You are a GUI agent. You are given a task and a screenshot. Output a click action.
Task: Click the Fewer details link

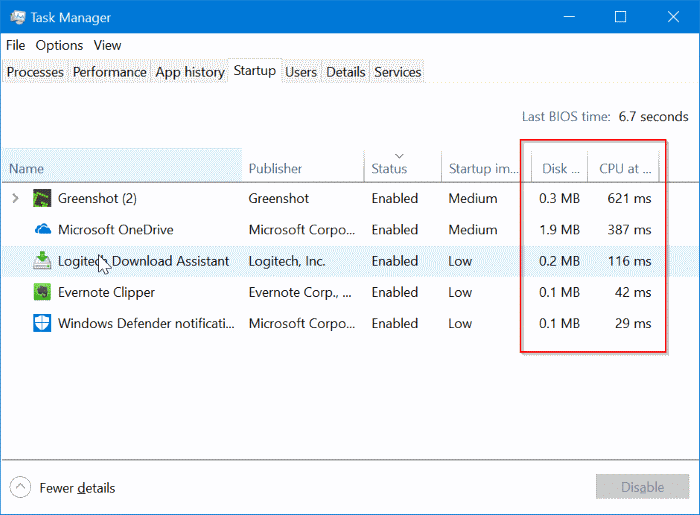77,488
